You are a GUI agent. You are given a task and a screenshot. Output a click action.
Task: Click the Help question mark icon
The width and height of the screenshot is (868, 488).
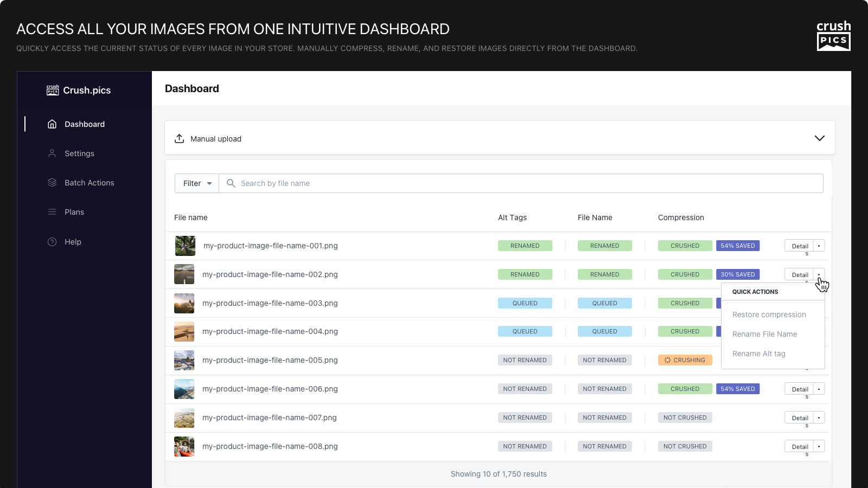tap(52, 242)
